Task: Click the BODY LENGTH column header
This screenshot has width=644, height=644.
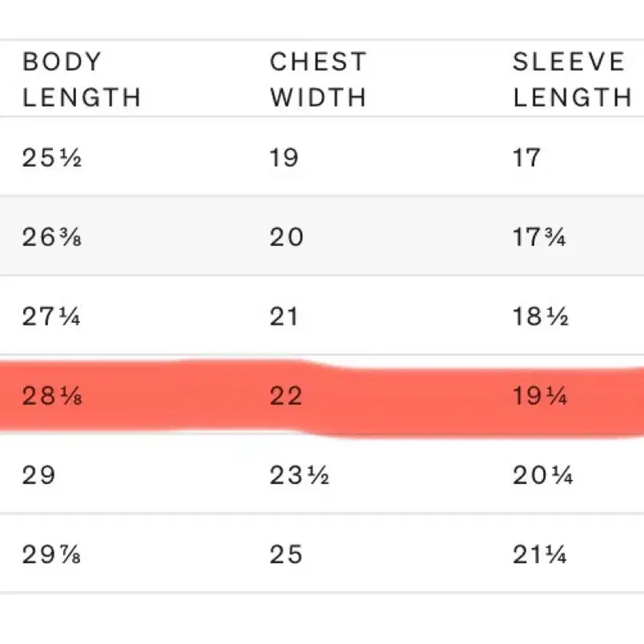Action: 82,79
